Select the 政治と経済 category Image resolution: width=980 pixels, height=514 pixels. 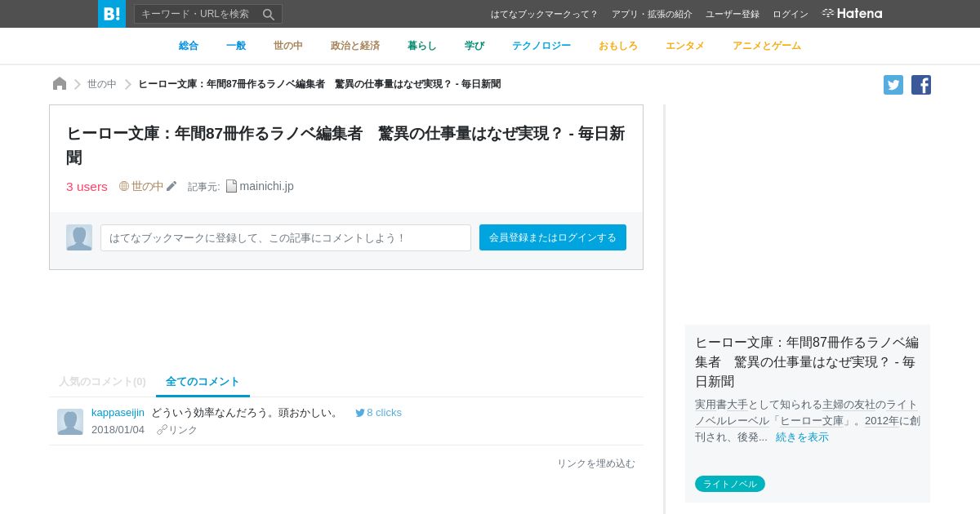click(x=355, y=46)
